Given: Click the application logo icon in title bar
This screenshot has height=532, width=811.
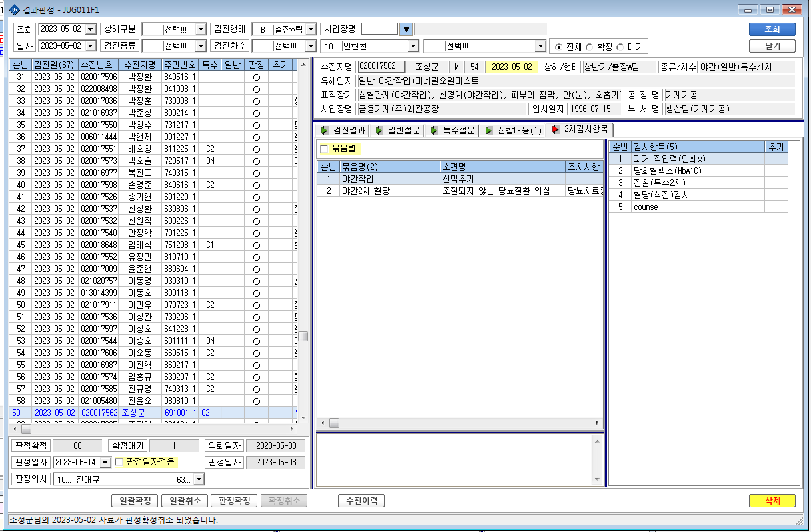Looking at the screenshot, I should point(15,9).
